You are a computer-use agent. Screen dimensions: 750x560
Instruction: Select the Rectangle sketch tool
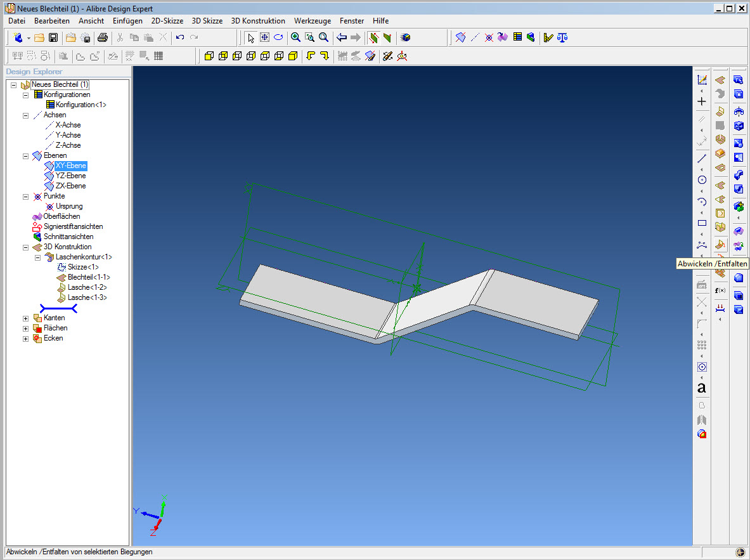click(x=702, y=223)
